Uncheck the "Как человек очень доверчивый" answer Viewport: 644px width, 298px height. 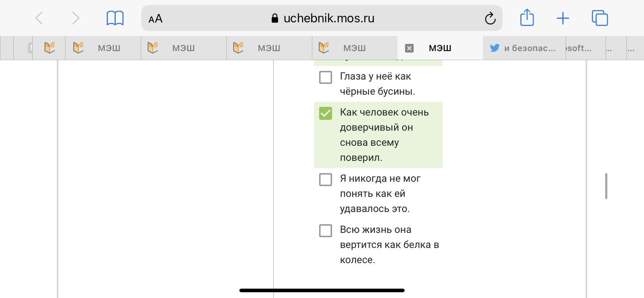point(326,113)
